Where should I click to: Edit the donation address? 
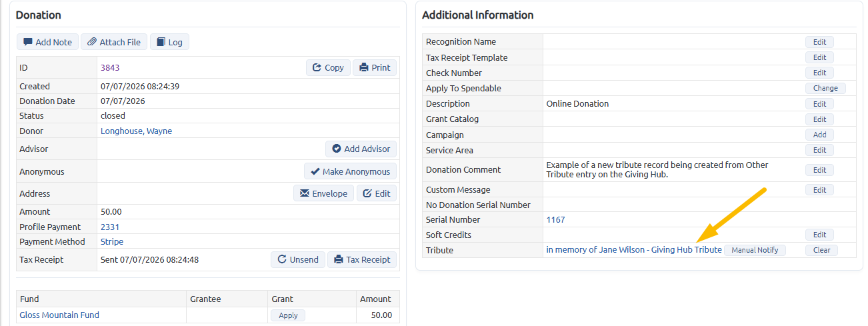pos(377,193)
